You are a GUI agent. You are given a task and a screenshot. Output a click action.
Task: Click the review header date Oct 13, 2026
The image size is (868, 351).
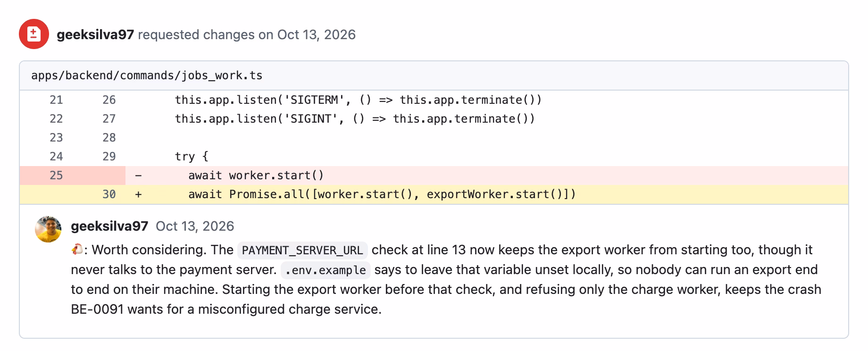pos(317,34)
